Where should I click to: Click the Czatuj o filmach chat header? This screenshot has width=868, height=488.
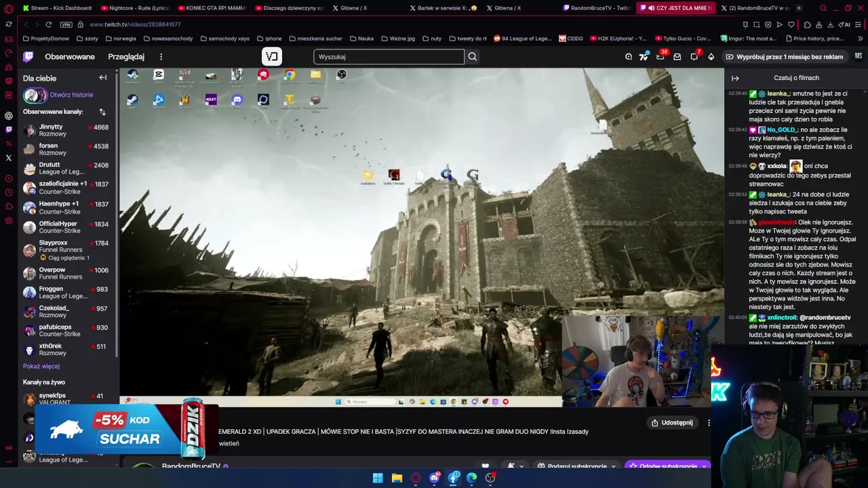pos(796,78)
